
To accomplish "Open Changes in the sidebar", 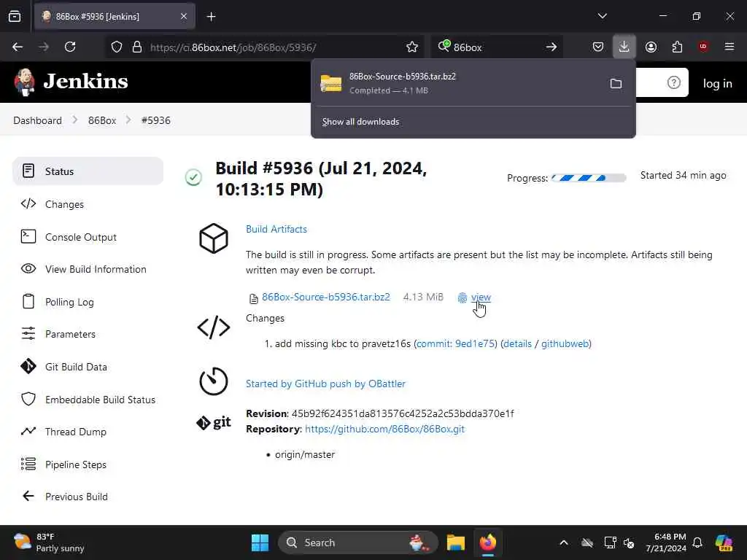I will 88,204.
